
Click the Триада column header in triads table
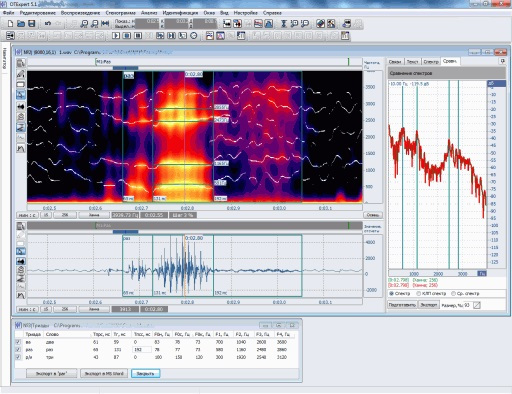tap(33, 334)
